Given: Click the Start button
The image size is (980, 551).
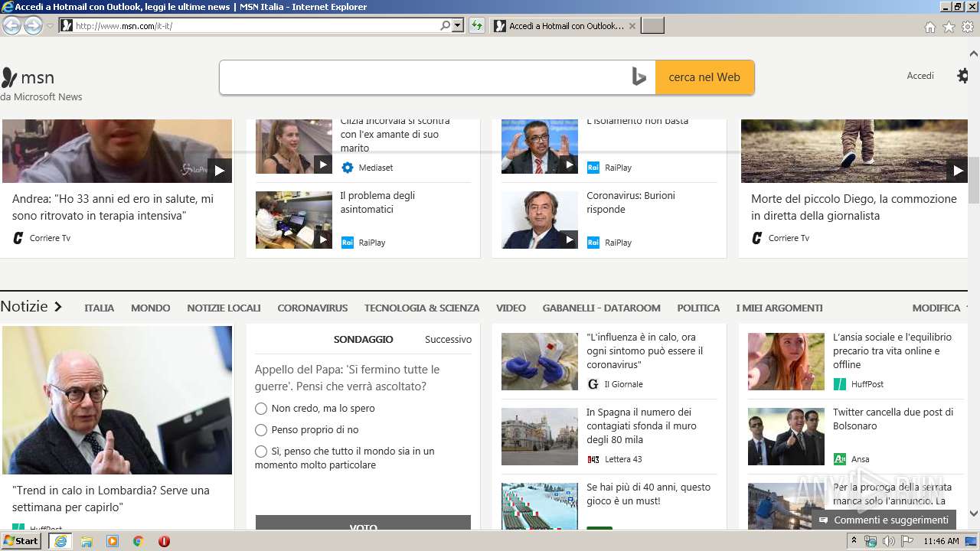Looking at the screenshot, I should [21, 541].
